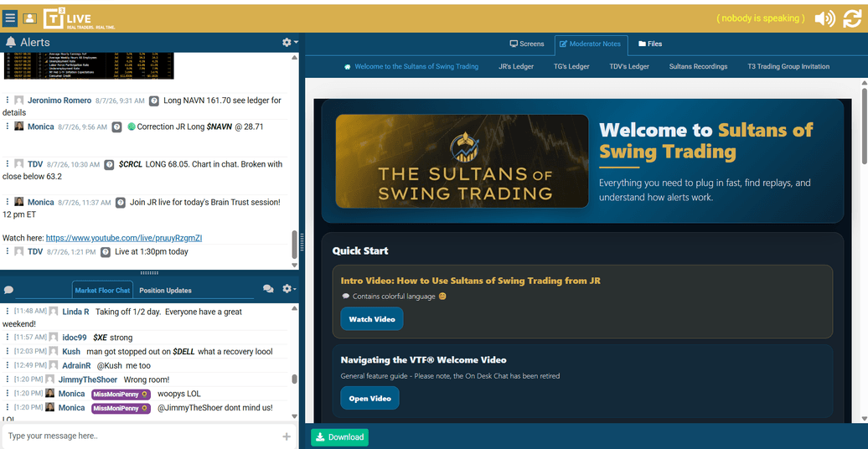Click the $NAVN ticker symbol
868x449 pixels.
pos(220,126)
